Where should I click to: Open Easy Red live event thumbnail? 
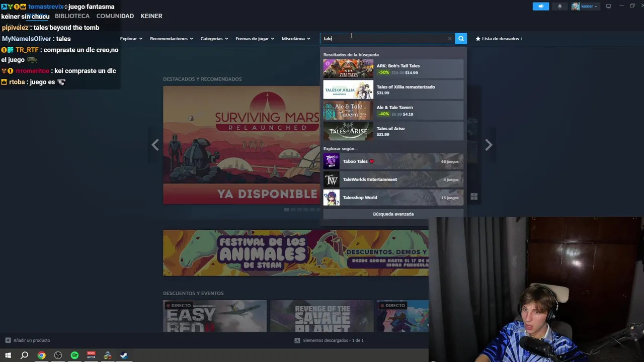215,316
